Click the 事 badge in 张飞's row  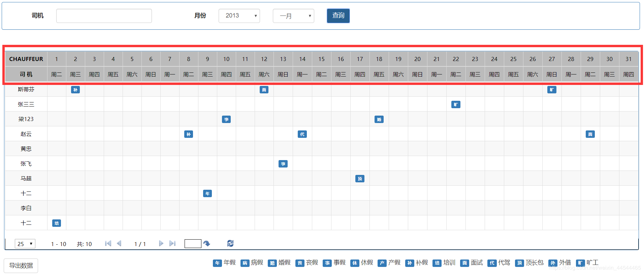pyautogui.click(x=283, y=164)
